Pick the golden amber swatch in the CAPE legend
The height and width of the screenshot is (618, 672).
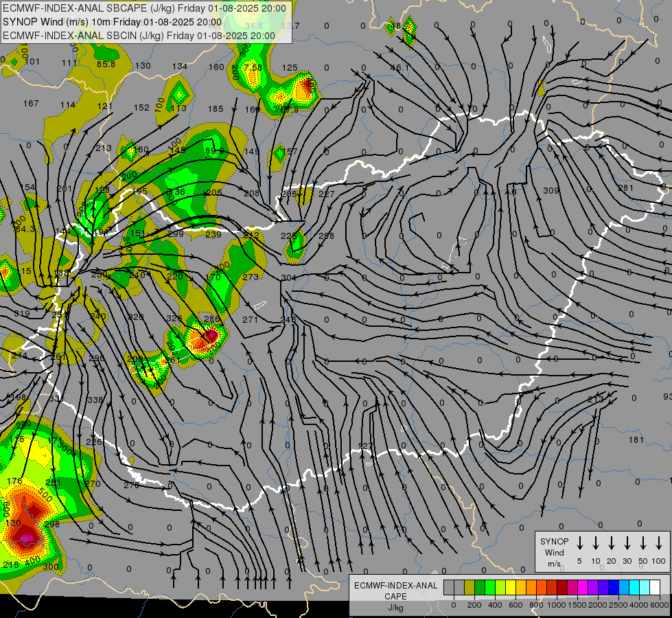[521, 588]
